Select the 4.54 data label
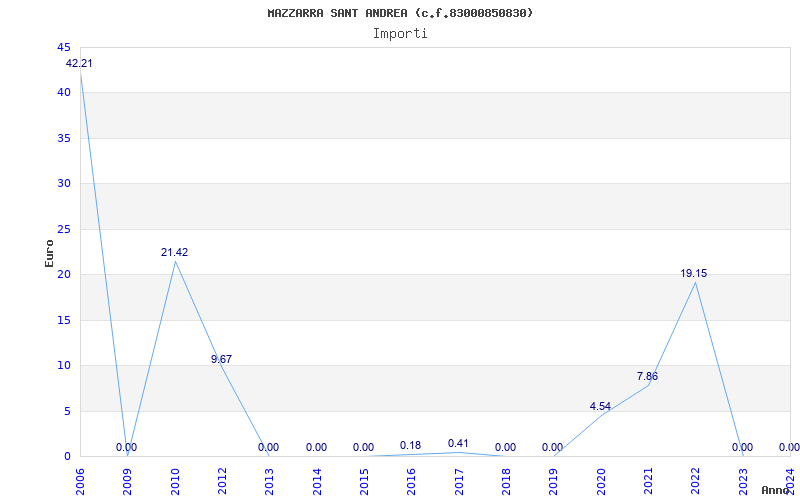The width and height of the screenshot is (800, 500). click(x=600, y=407)
